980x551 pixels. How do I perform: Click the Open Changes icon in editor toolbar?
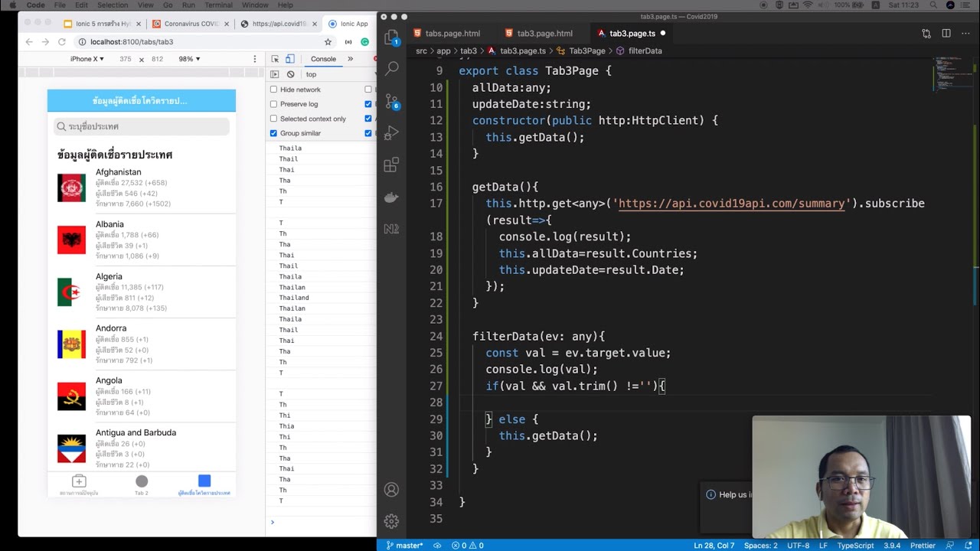pos(926,34)
